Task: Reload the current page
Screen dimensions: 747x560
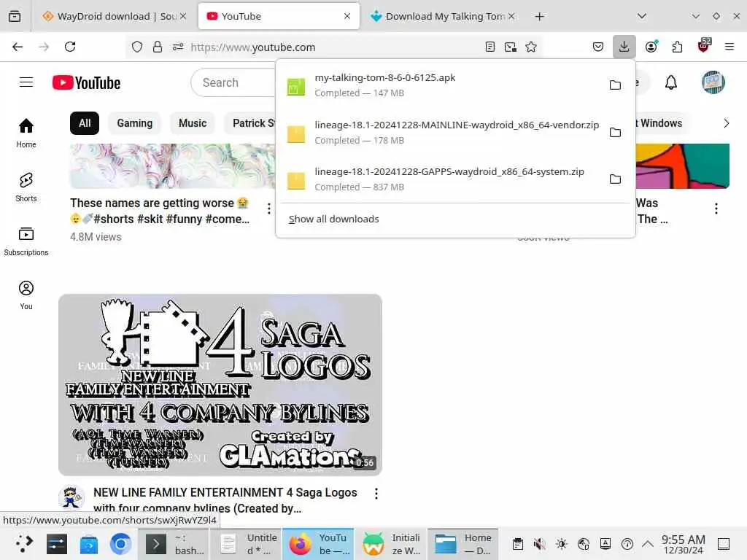Action: click(70, 47)
